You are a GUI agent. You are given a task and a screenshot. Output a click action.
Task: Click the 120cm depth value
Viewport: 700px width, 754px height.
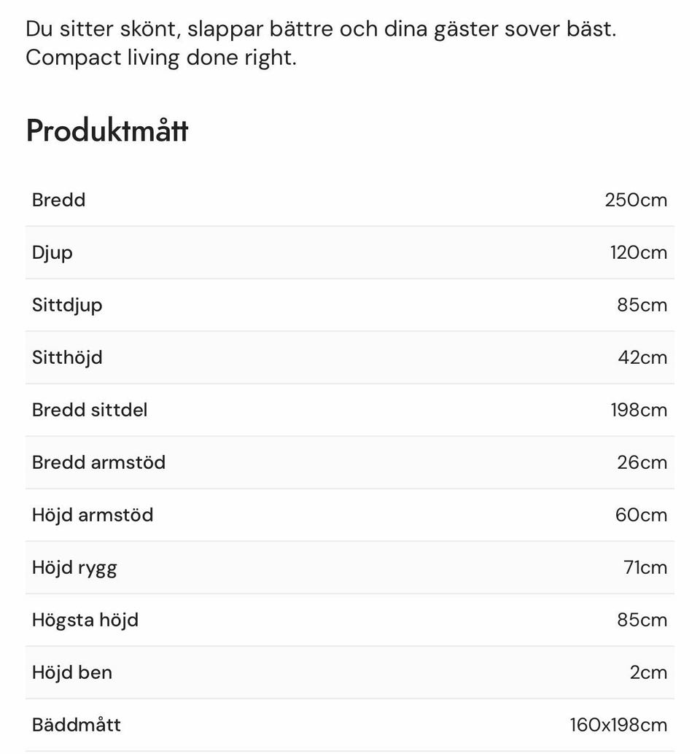tap(639, 252)
